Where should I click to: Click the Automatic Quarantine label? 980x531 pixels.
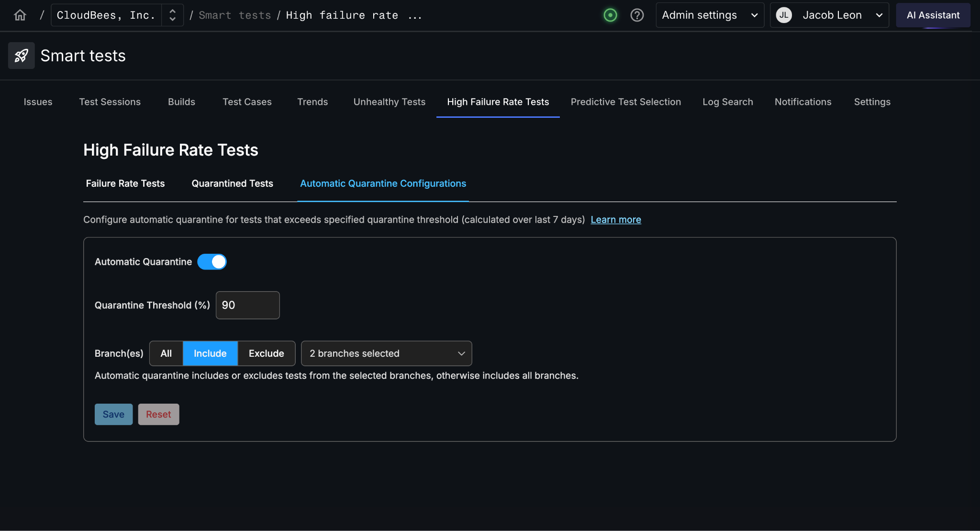click(143, 262)
